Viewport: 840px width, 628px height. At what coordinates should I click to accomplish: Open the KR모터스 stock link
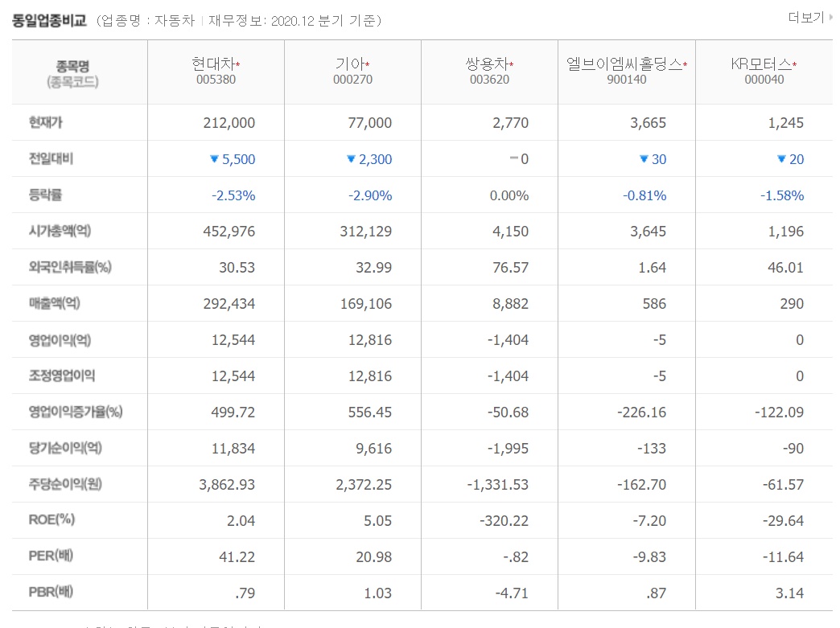[x=761, y=64]
